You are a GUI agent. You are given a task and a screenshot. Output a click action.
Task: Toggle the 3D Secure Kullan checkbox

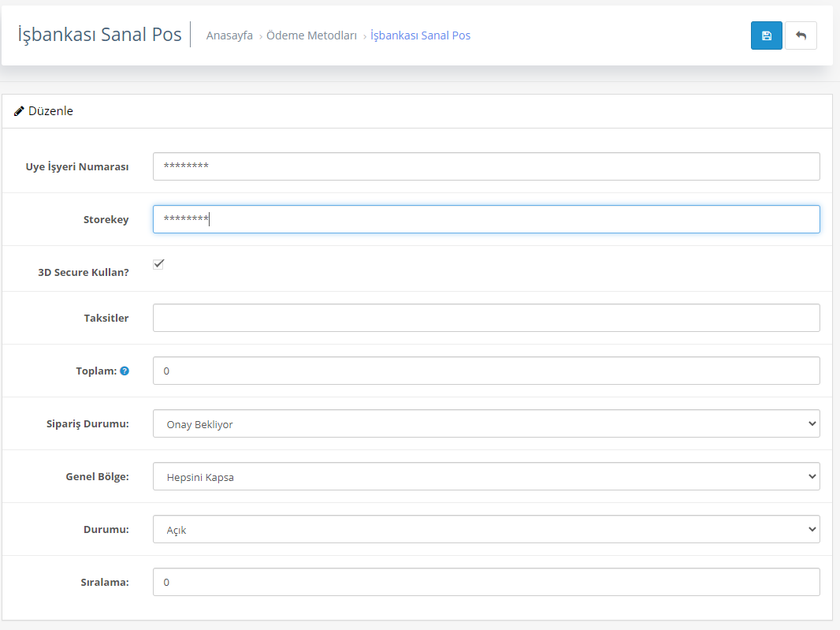coord(158,264)
